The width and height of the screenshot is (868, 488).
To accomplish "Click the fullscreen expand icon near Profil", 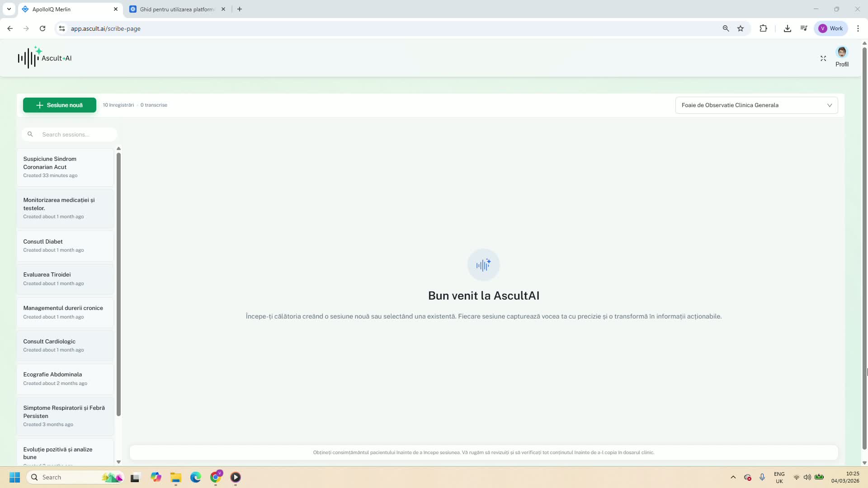I will 823,58.
